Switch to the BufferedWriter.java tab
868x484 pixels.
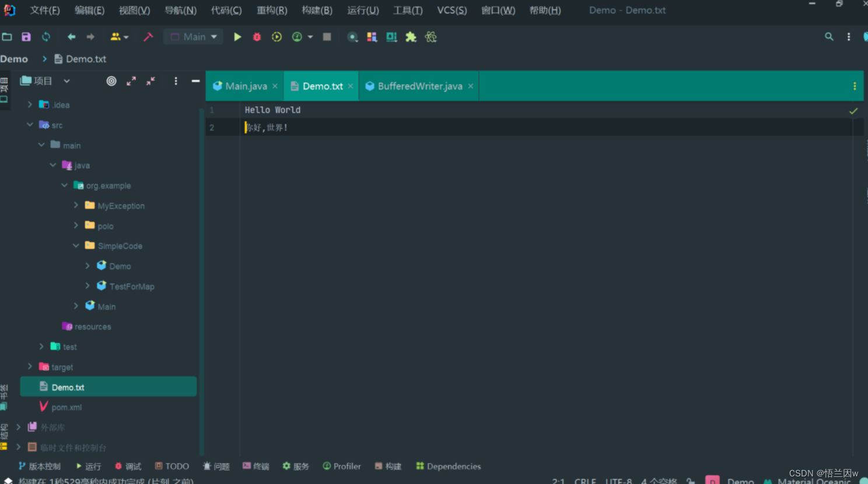point(419,86)
